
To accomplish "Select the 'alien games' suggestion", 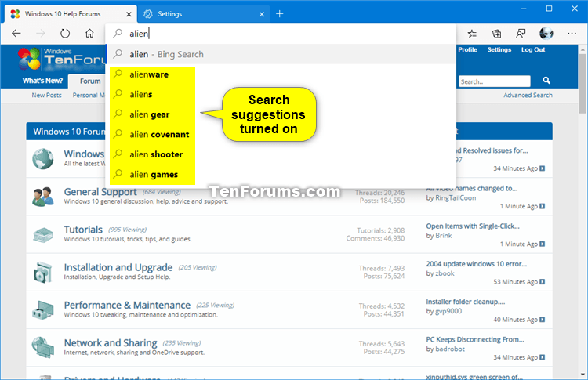I will 281,174.
